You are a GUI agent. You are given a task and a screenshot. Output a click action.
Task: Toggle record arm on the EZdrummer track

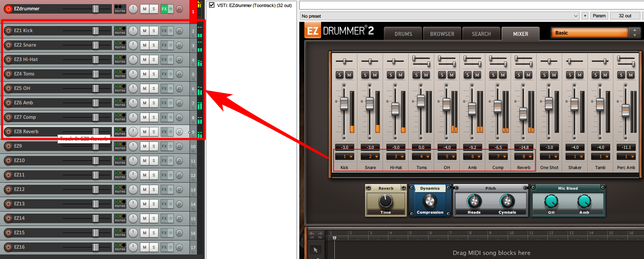coord(7,9)
